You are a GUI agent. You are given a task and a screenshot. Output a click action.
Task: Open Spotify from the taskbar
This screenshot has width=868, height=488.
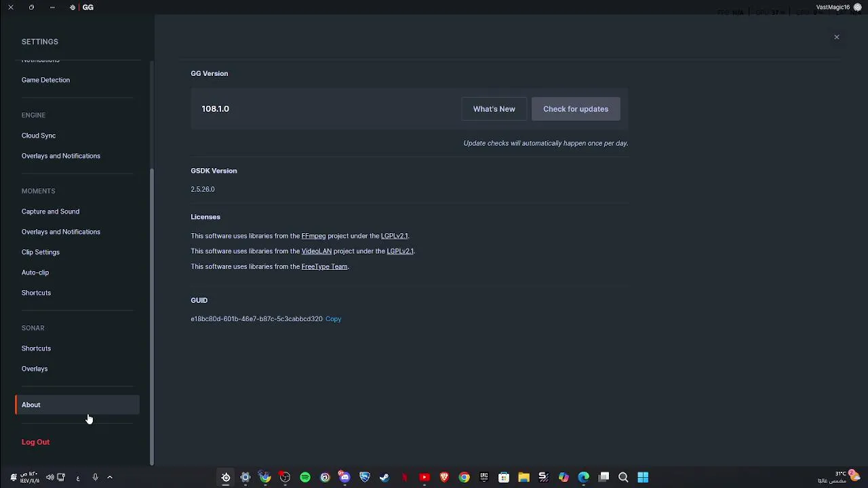coord(305,478)
